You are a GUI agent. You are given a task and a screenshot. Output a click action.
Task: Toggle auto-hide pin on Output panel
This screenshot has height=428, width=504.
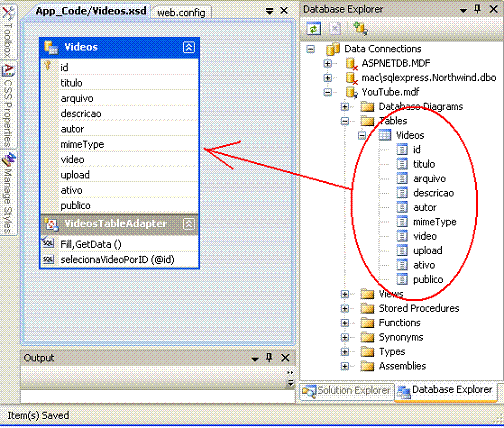click(269, 358)
